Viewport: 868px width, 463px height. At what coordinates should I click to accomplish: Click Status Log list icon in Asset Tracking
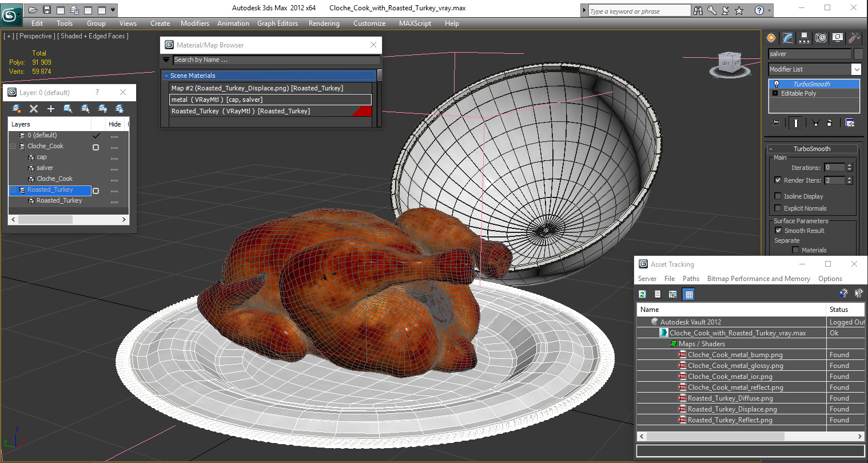[658, 294]
